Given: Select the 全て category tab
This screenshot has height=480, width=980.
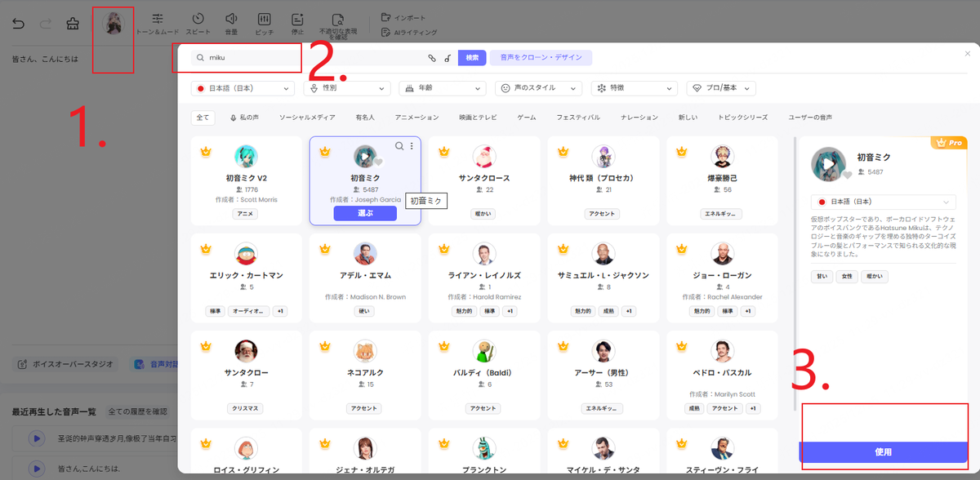Looking at the screenshot, I should (x=203, y=118).
